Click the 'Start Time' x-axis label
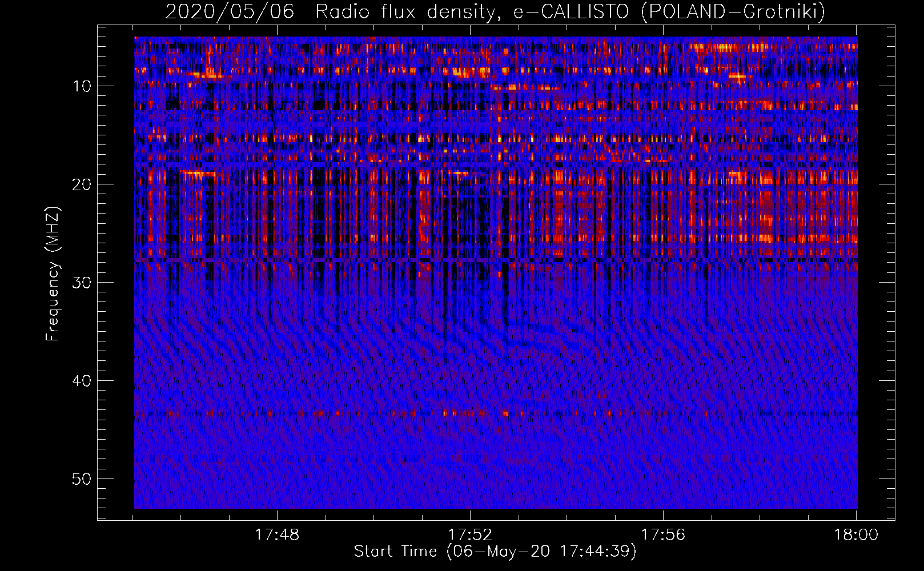The width and height of the screenshot is (924, 571). pyautogui.click(x=495, y=552)
